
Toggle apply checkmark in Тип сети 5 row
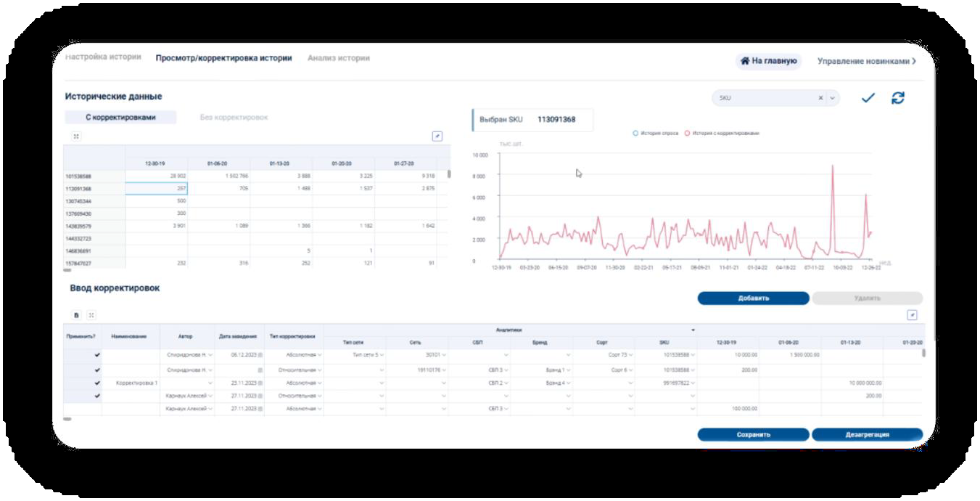point(97,355)
